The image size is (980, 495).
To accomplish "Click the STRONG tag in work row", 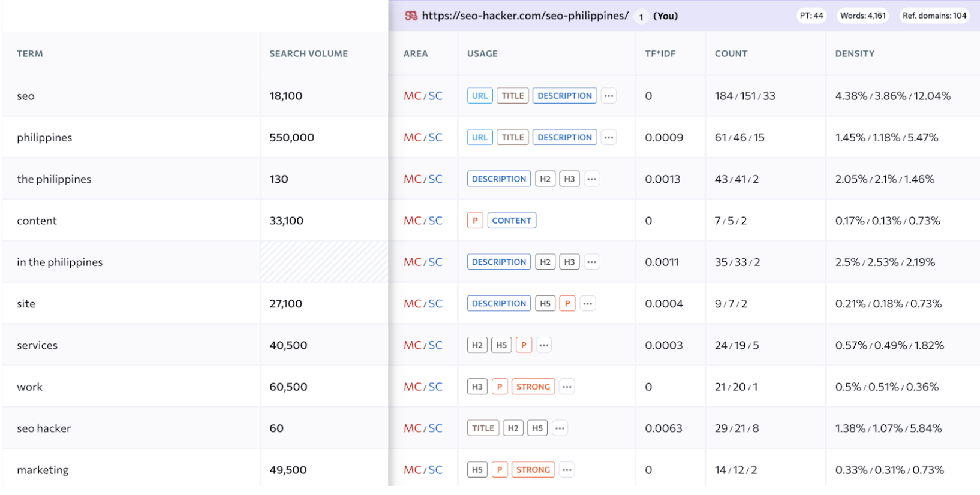I will [x=533, y=387].
